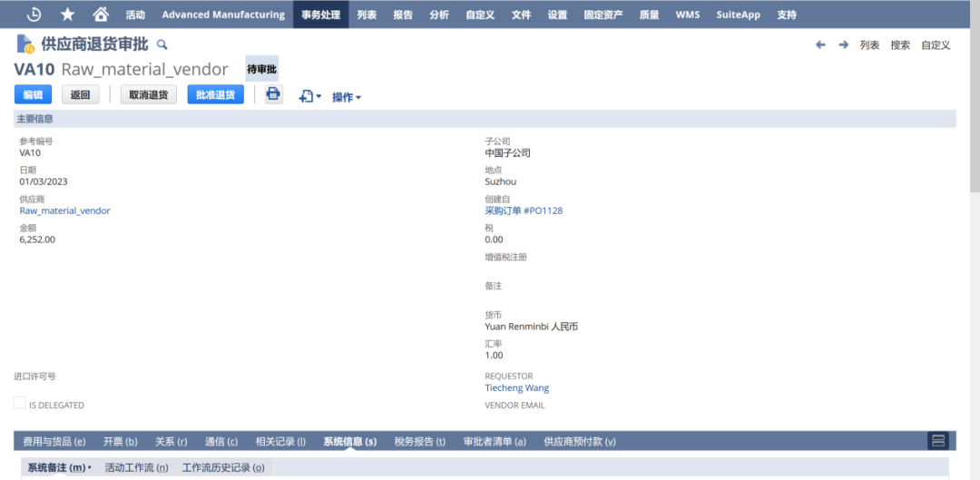Click the 搜索 link at top right

[x=901, y=45]
